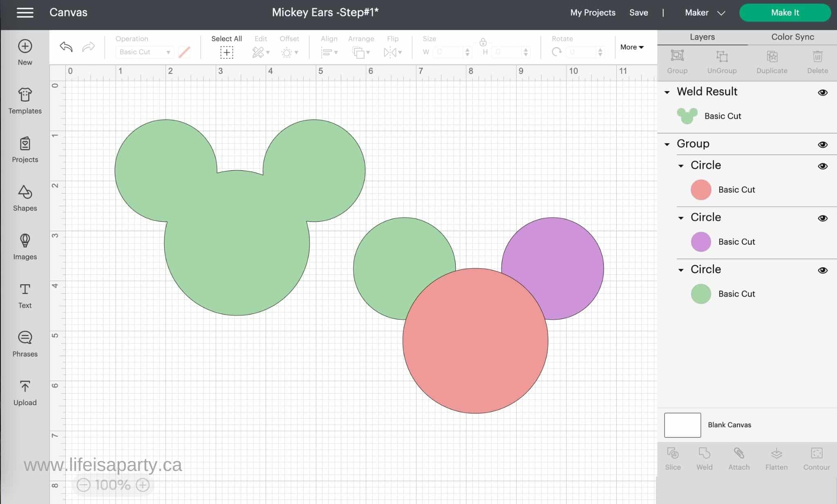Collapse the Weld Result layer
837x504 pixels.
click(667, 92)
